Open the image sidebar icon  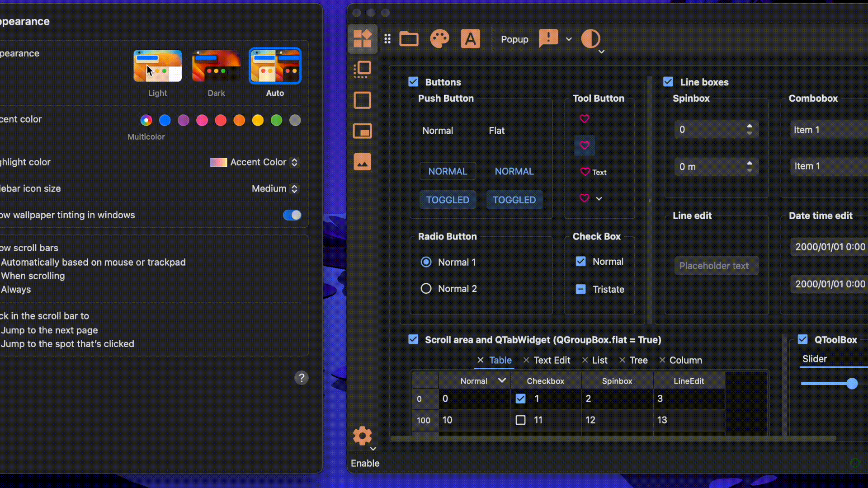click(x=362, y=162)
